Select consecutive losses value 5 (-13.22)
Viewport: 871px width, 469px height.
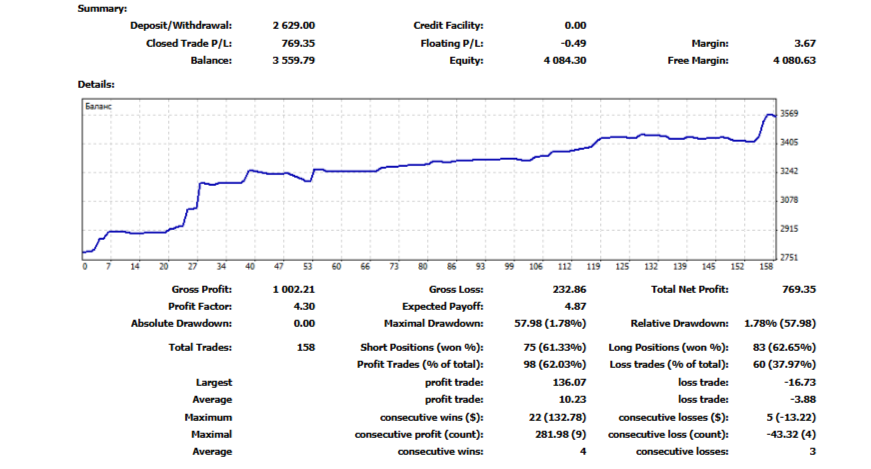tap(791, 418)
